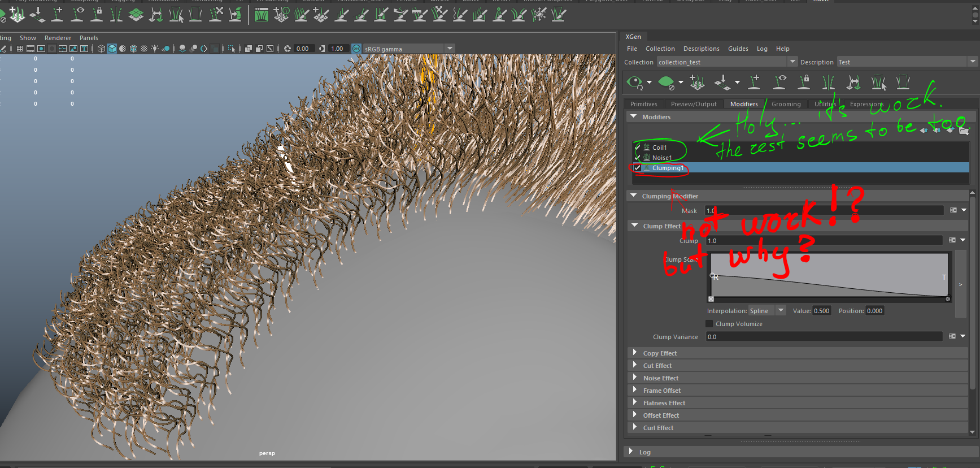
Task: Click the shelf grass icon with title bar
Action: coord(261,15)
